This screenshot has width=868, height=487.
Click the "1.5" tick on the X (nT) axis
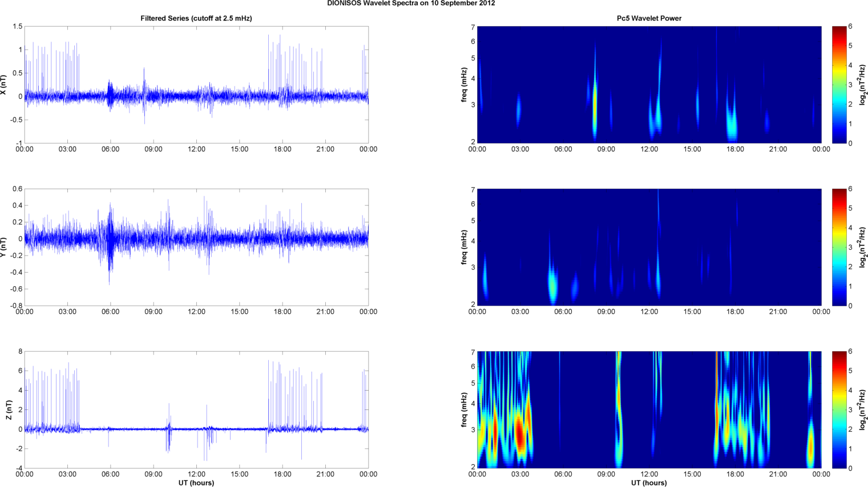tap(17, 27)
